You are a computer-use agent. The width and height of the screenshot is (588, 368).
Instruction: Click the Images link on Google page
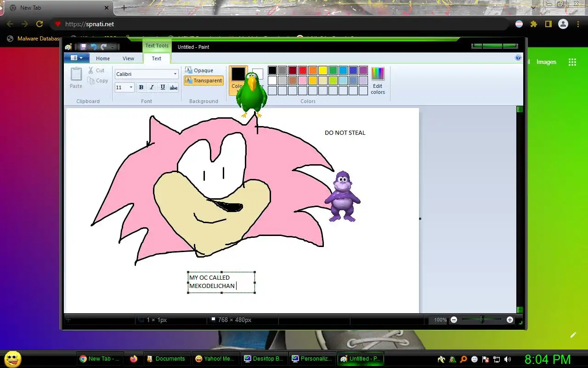point(546,62)
